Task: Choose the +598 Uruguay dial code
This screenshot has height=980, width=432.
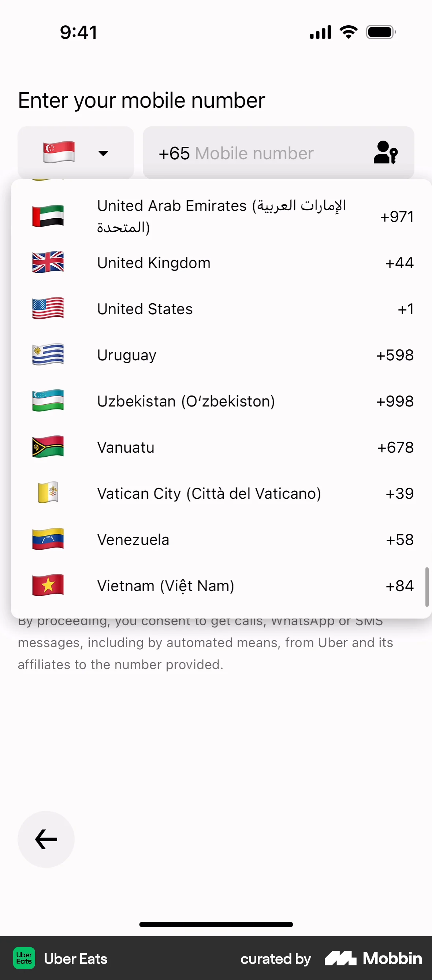Action: [x=394, y=355]
